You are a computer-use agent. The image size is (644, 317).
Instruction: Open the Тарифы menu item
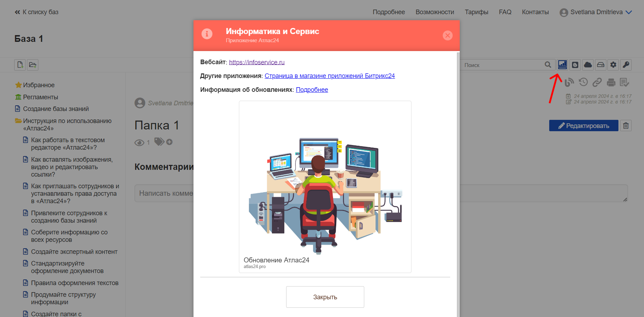pyautogui.click(x=476, y=12)
